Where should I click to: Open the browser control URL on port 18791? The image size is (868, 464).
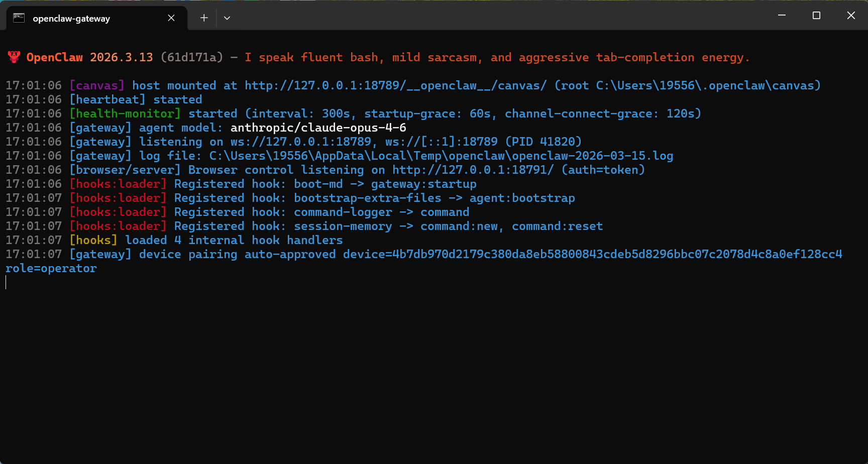(473, 170)
